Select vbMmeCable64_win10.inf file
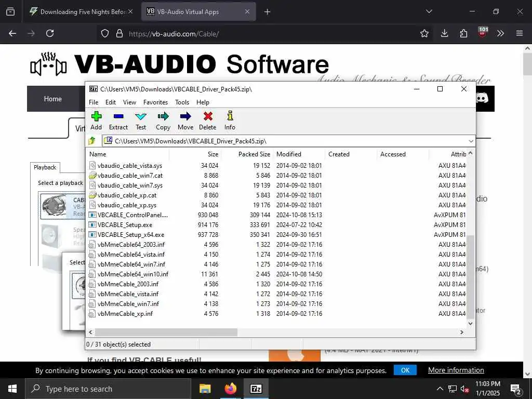532x399 pixels. coord(133,274)
